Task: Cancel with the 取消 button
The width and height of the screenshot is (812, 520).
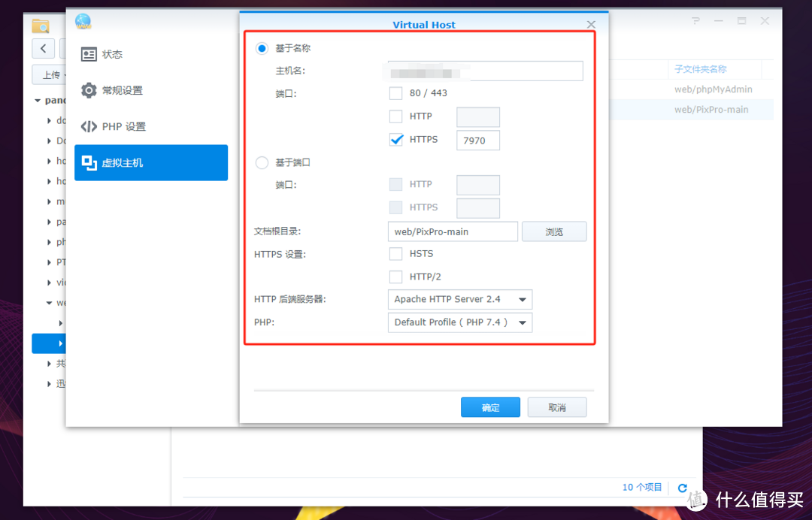Action: [557, 407]
